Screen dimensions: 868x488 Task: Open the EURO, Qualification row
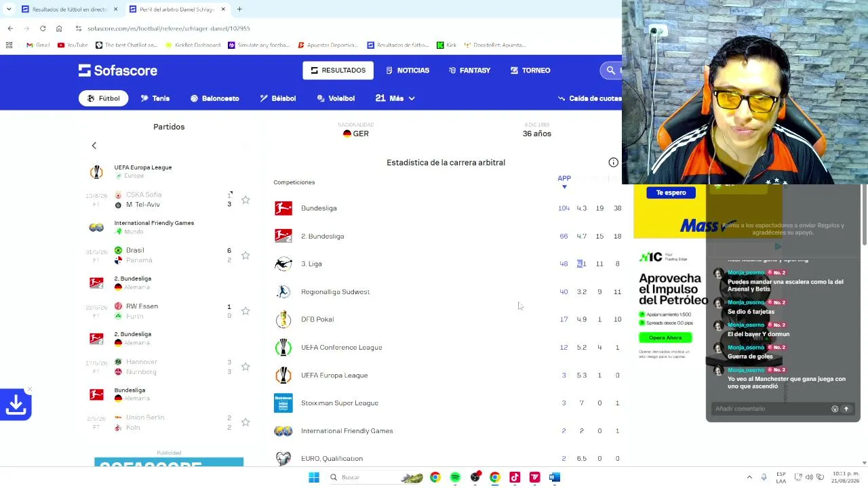(447, 458)
